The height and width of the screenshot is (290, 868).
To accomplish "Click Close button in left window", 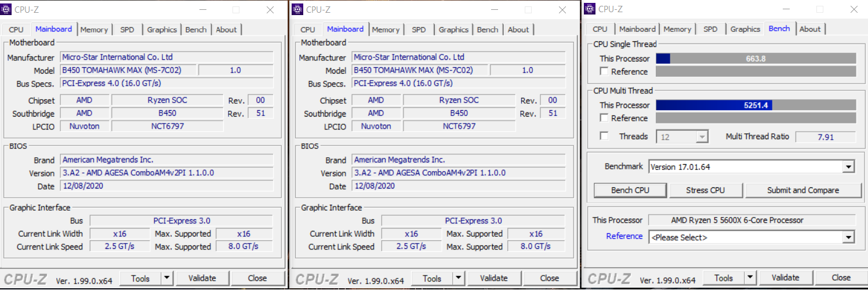I will (x=257, y=278).
